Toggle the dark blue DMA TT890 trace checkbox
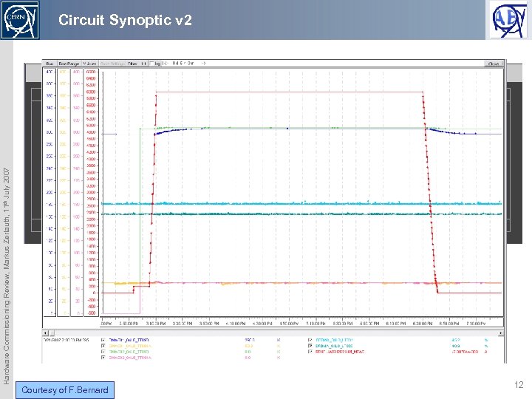This screenshot has width=532, height=399. (103, 340)
